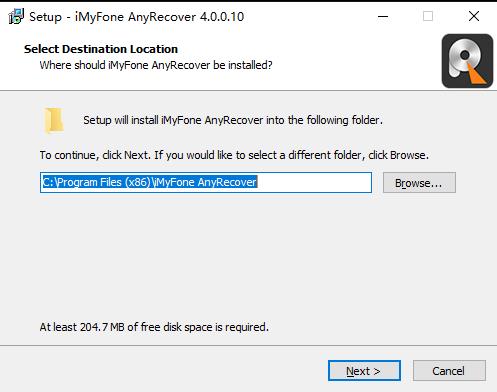Image resolution: width=497 pixels, height=392 pixels.
Task: Click the disabled maximize box
Action: 428,16
